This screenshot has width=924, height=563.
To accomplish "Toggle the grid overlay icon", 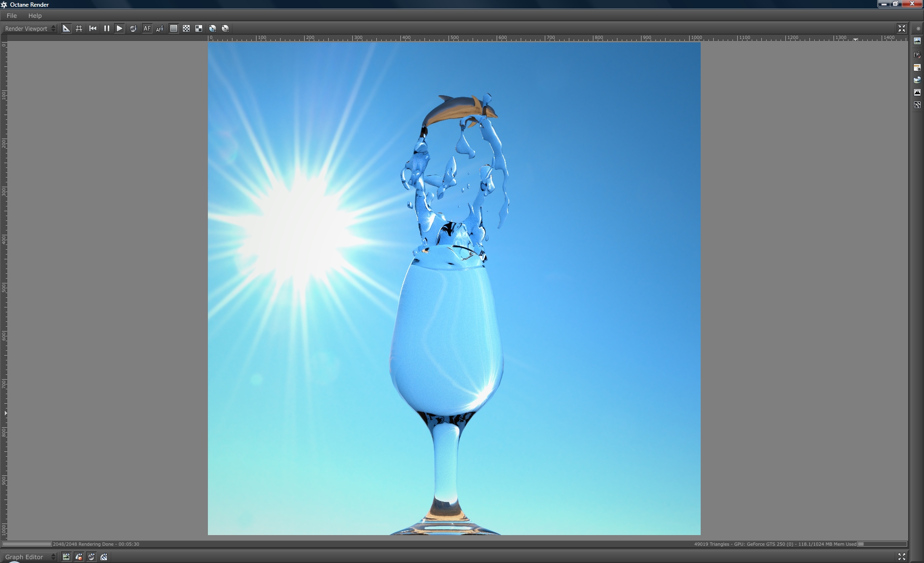I will coord(79,29).
